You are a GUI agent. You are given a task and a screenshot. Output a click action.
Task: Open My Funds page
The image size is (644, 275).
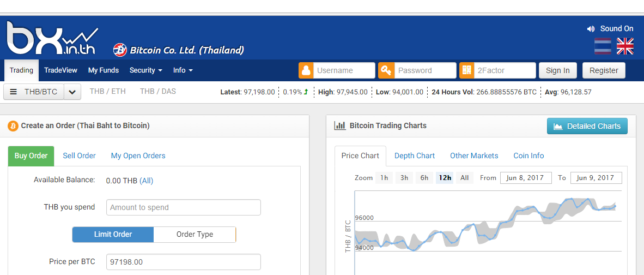click(104, 70)
